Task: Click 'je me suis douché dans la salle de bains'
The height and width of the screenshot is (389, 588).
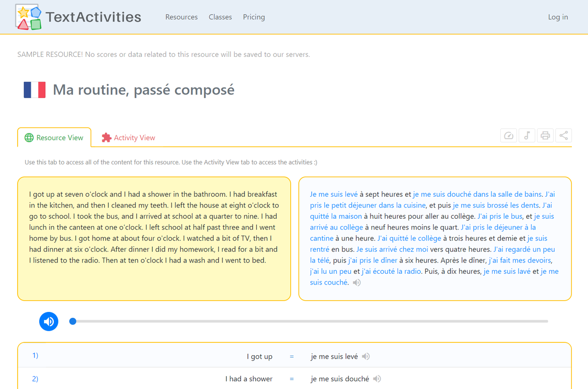Action: pyautogui.click(x=477, y=194)
